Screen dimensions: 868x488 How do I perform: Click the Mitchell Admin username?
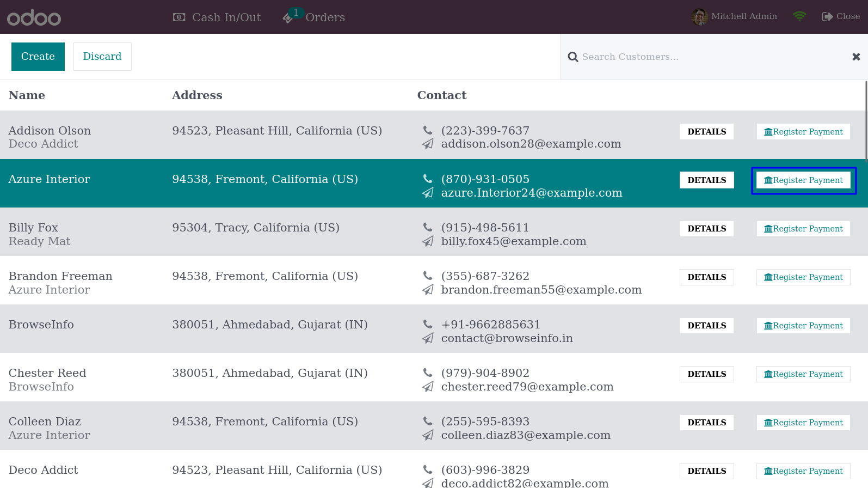[x=744, y=16]
